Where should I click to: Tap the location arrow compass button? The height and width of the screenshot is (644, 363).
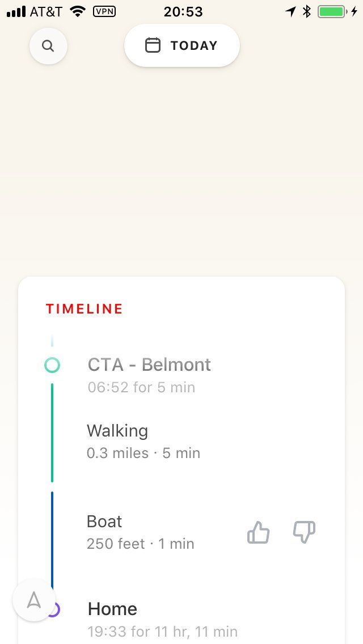pos(34,600)
